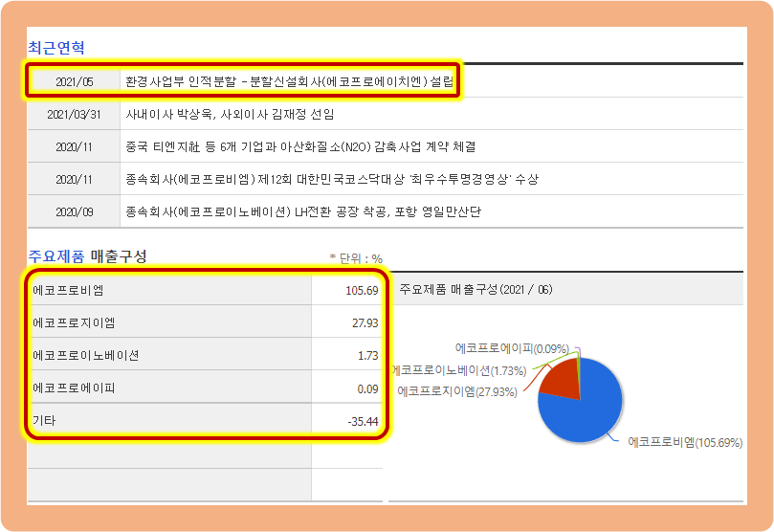Click the 중국 티엔지社 N2O 감축사업 entry

click(300, 147)
